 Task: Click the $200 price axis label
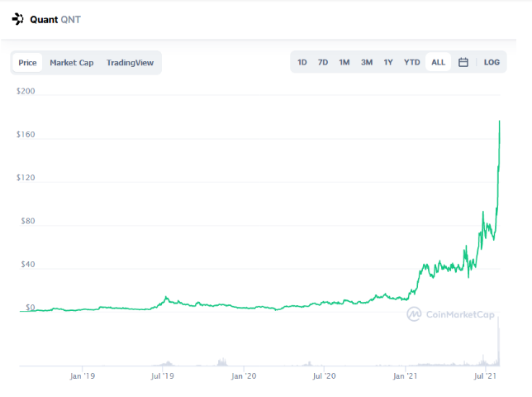(x=26, y=91)
